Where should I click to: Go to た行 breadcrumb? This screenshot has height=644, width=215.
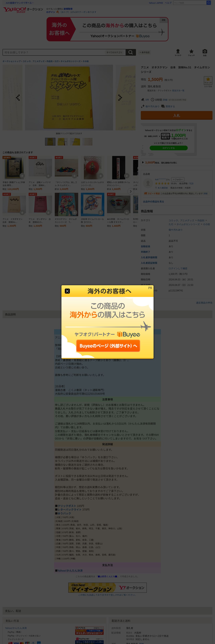pos(56,61)
